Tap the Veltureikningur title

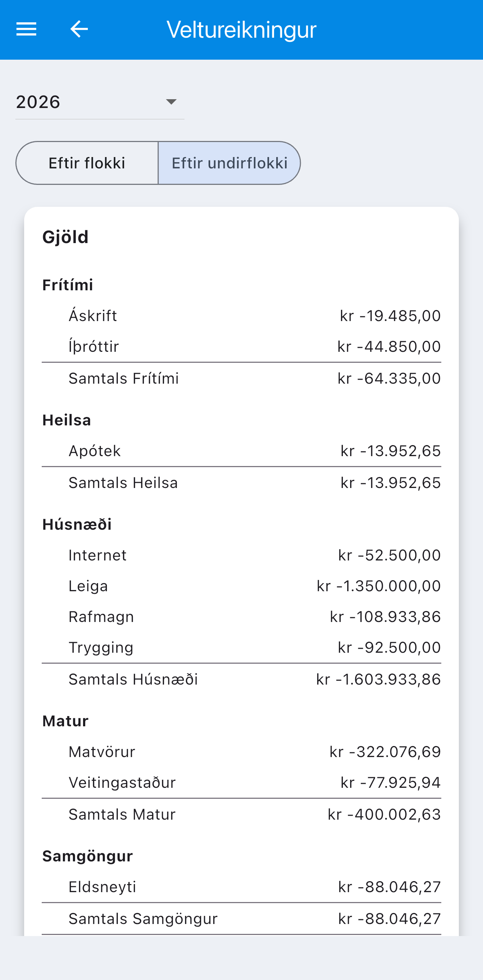click(241, 29)
